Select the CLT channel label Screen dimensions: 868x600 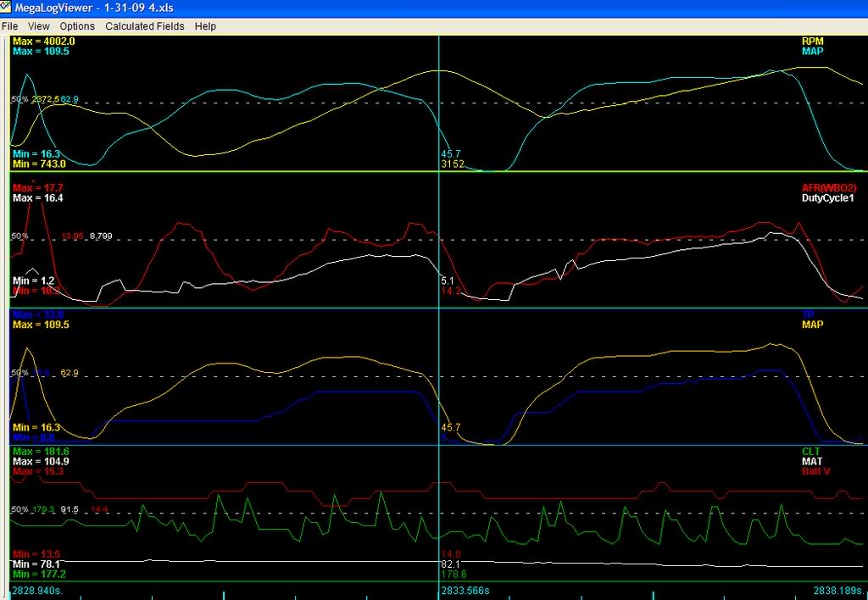point(812,451)
